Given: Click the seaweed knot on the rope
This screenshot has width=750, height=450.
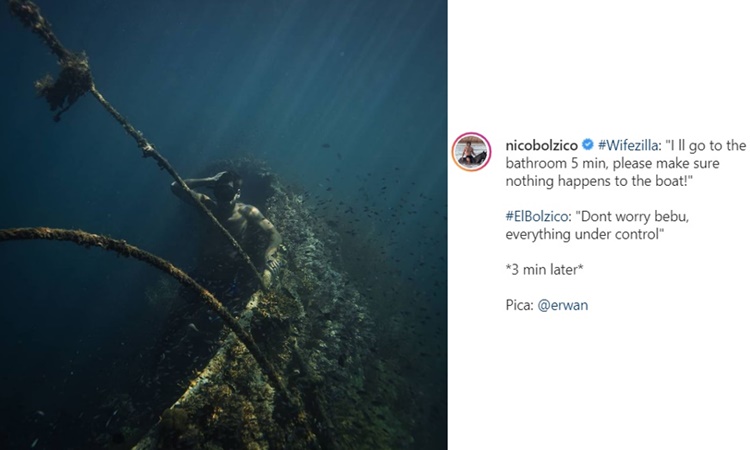Looking at the screenshot, I should [x=67, y=84].
